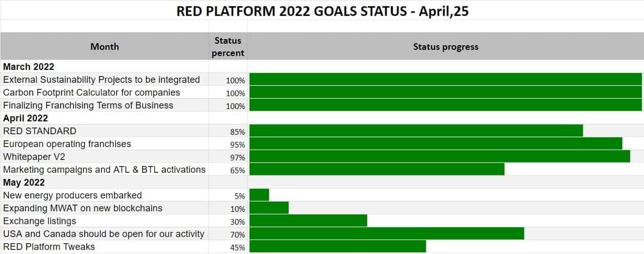Select the 5% status percent cell
The width and height of the screenshot is (644, 254).
tap(240, 196)
